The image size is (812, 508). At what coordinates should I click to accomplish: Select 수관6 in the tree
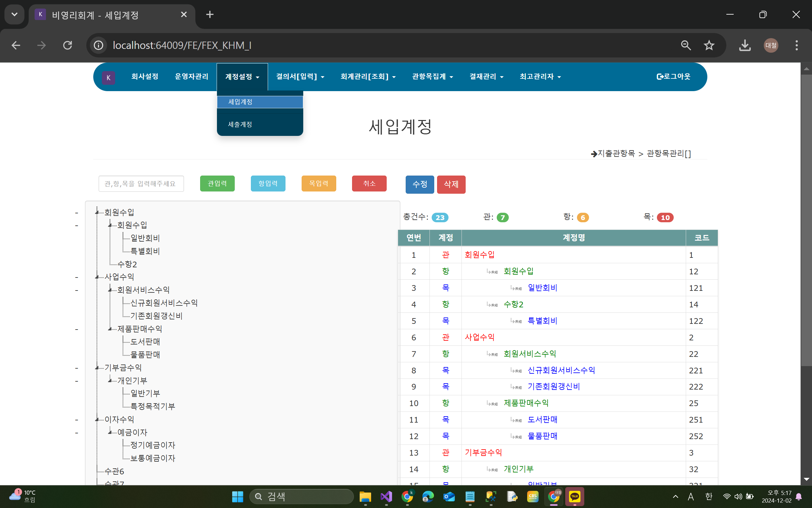click(x=114, y=471)
